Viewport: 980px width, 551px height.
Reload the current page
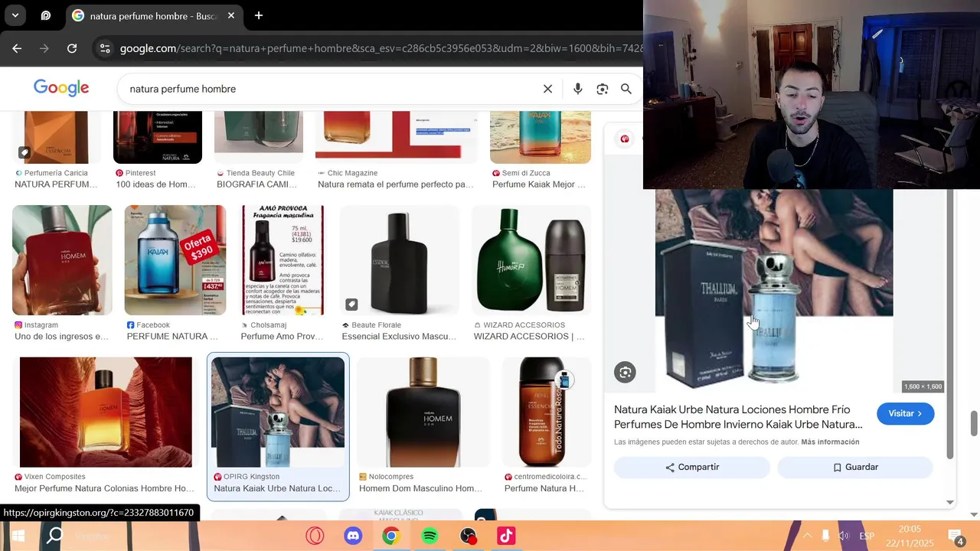click(x=72, y=48)
